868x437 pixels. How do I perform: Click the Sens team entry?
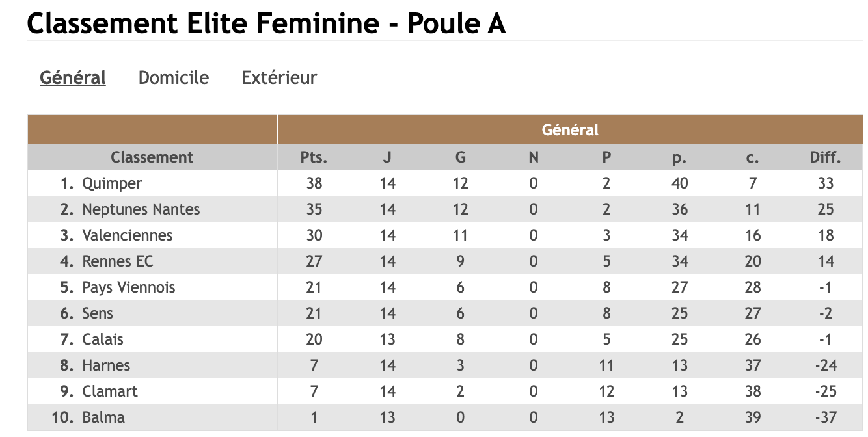click(x=98, y=313)
